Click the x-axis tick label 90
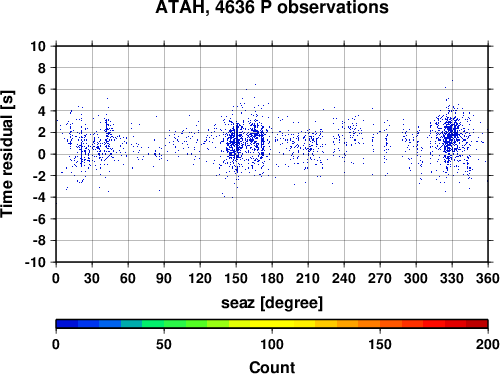 [x=164, y=278]
